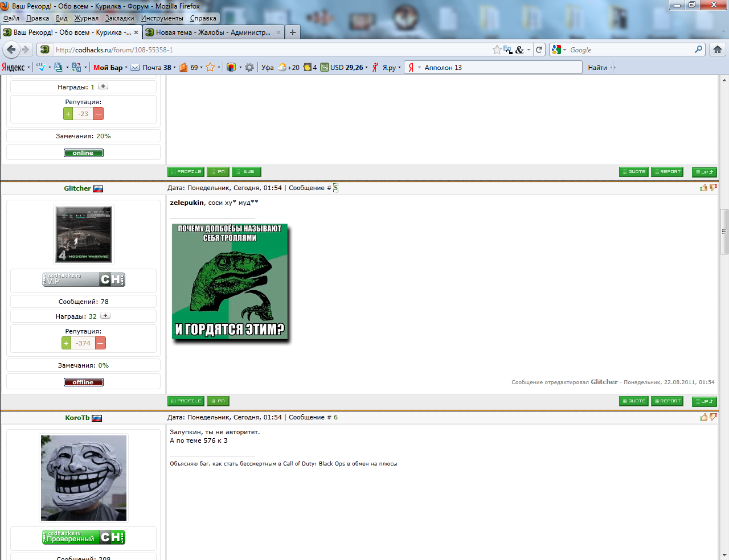
Task: Add reputation plus for the -23 user
Action: tap(68, 114)
